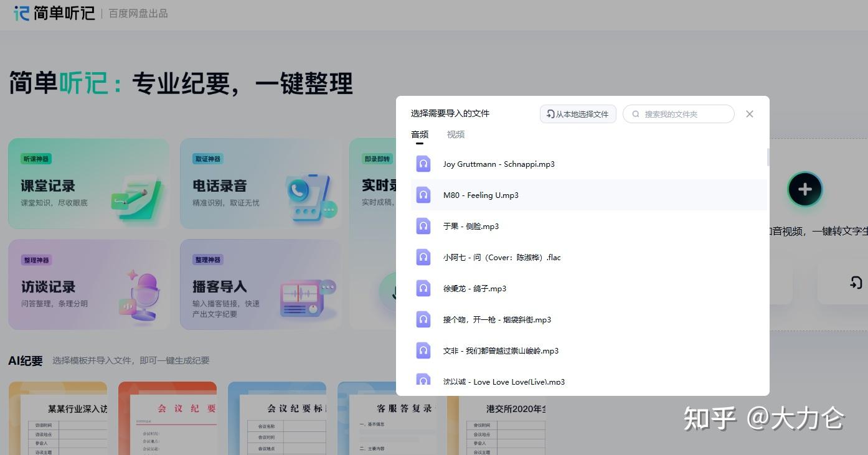Click the search magnifier icon in dialog

tap(636, 114)
